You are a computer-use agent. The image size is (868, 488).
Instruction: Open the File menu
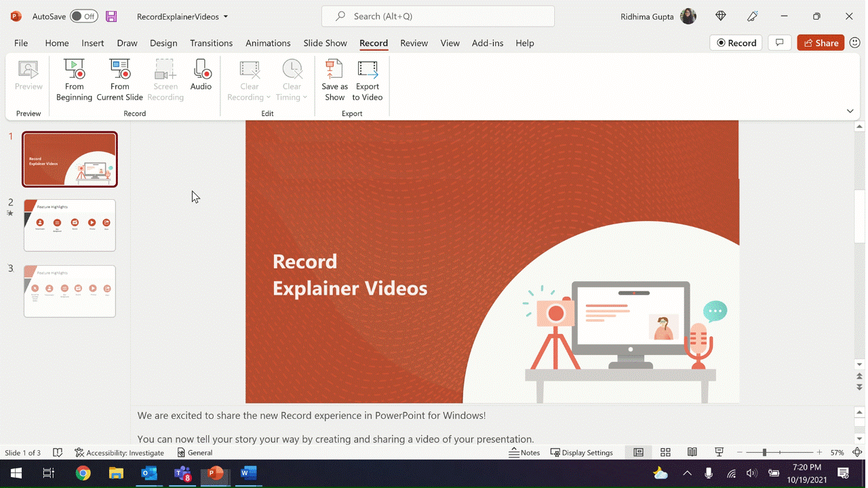pos(21,43)
